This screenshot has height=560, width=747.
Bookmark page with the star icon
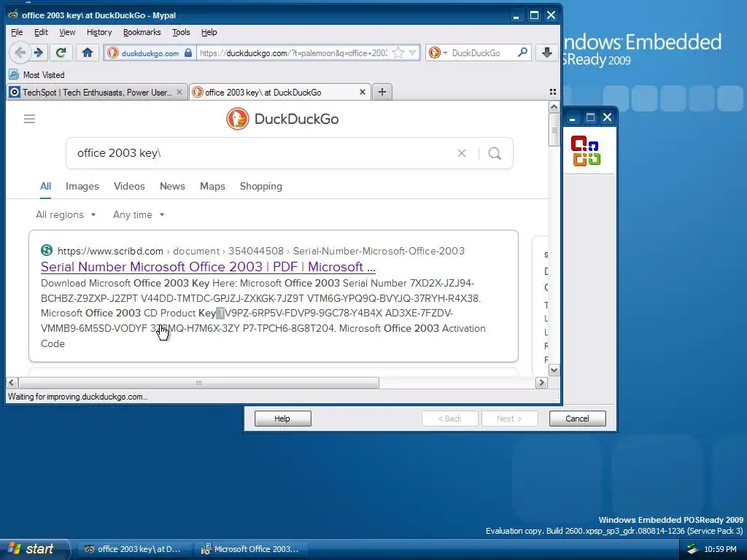(x=398, y=52)
